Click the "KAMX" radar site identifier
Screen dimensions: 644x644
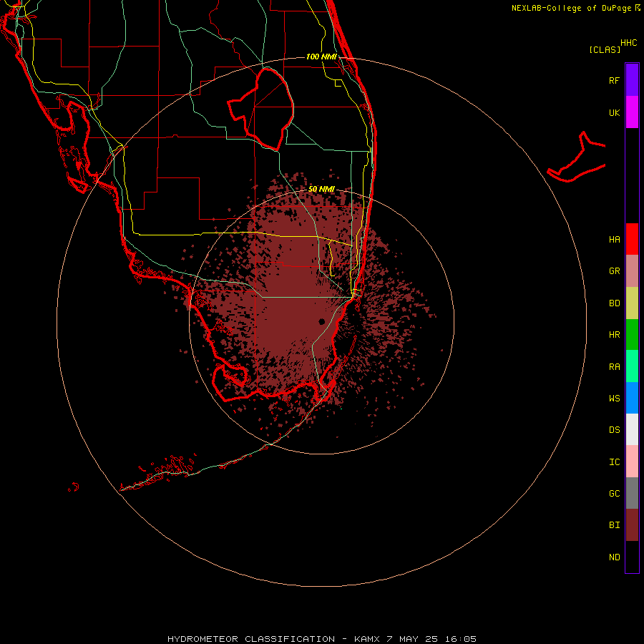[x=367, y=639]
